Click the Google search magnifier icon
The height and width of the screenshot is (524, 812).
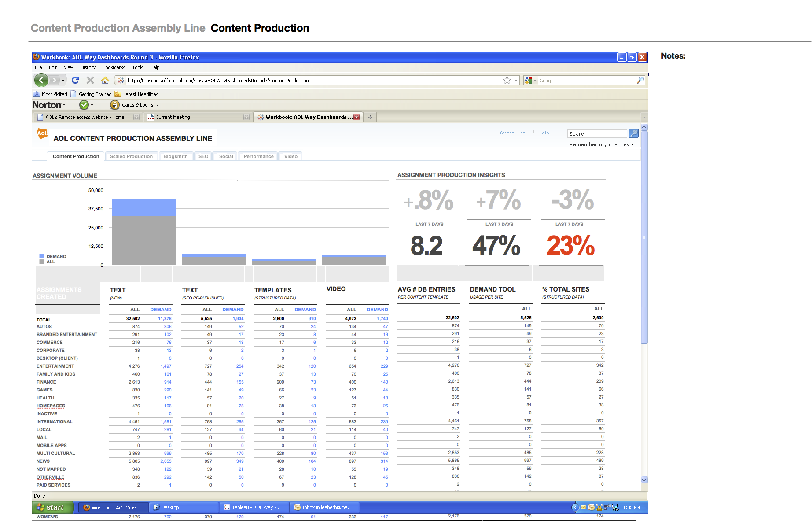(640, 80)
